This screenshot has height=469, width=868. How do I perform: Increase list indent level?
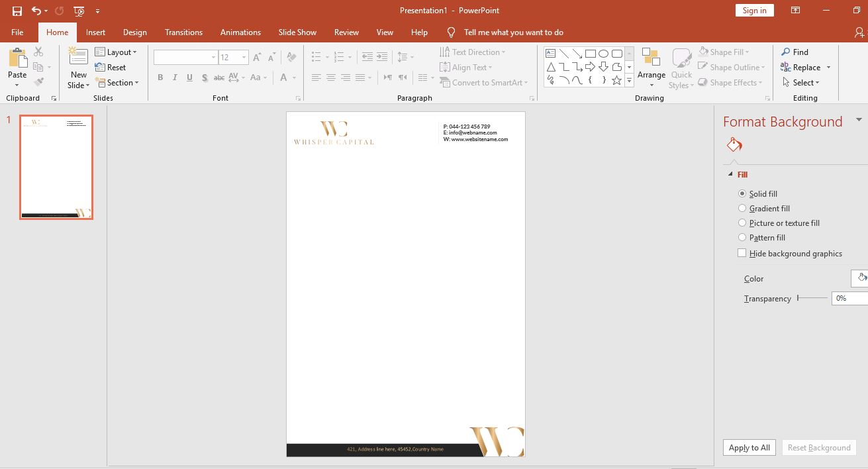coord(381,57)
